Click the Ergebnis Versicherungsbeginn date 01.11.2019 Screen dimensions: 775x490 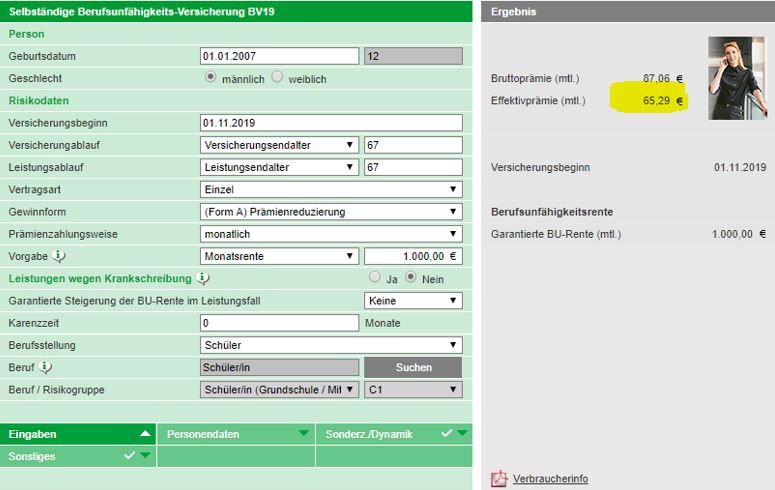740,167
